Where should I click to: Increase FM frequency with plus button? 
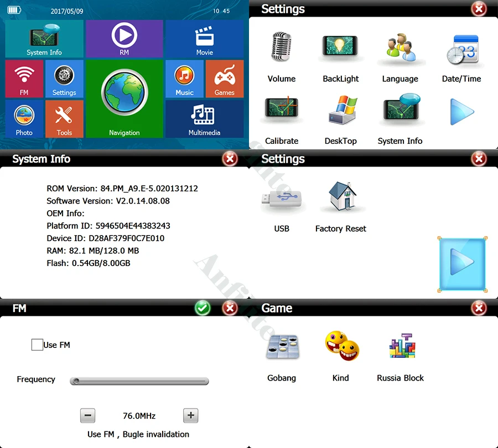pyautogui.click(x=190, y=415)
